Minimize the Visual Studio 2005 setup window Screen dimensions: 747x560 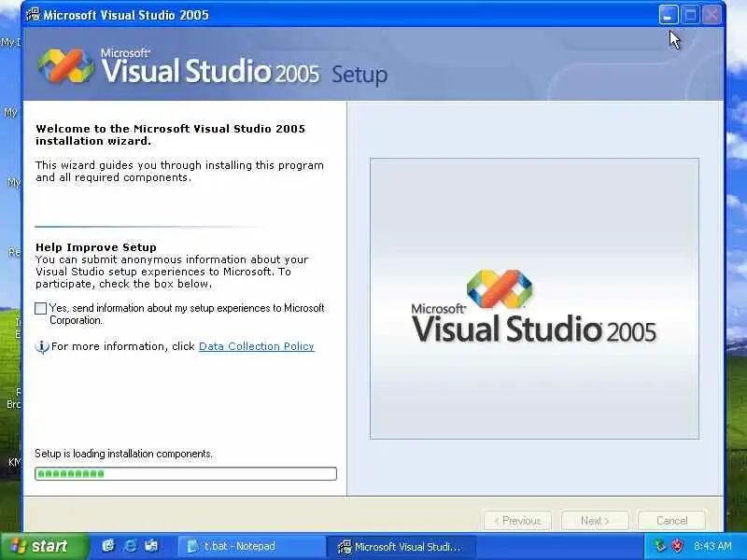669,15
